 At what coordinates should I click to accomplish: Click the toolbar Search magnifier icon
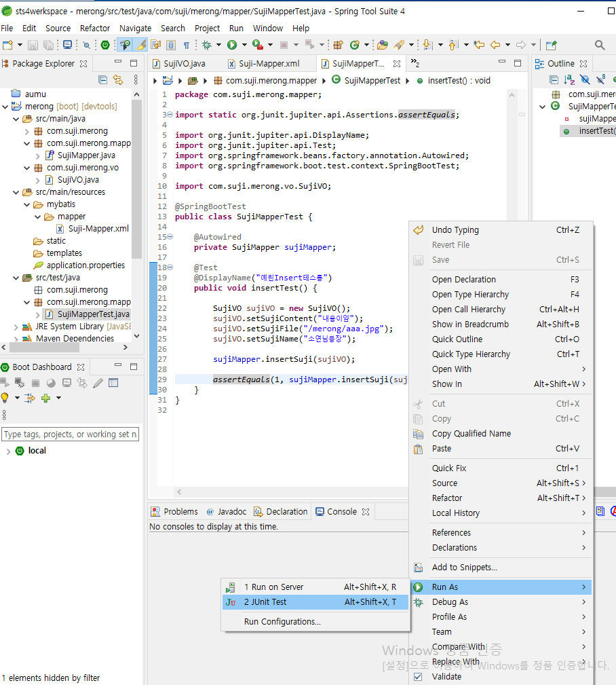600,45
